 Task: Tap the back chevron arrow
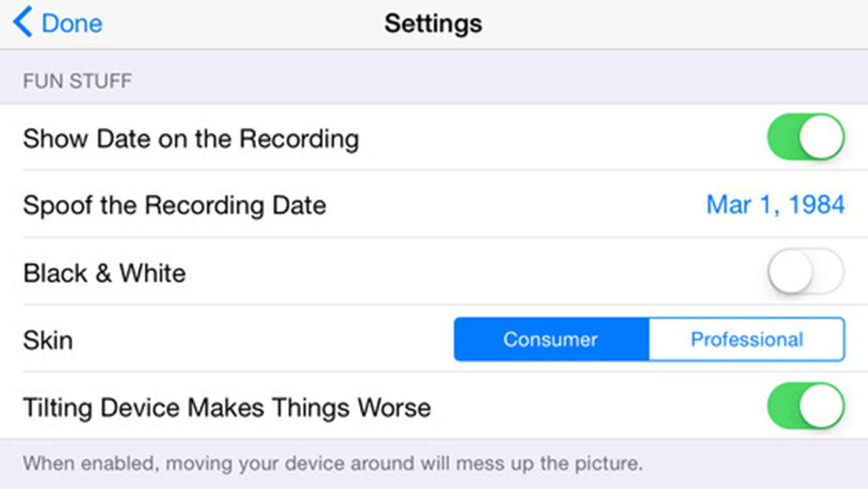pyautogui.click(x=23, y=22)
